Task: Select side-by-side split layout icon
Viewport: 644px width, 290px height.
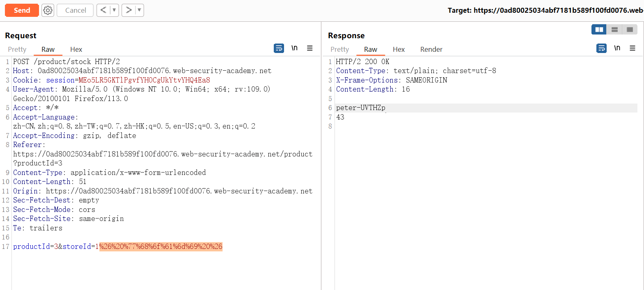Action: coord(599,30)
